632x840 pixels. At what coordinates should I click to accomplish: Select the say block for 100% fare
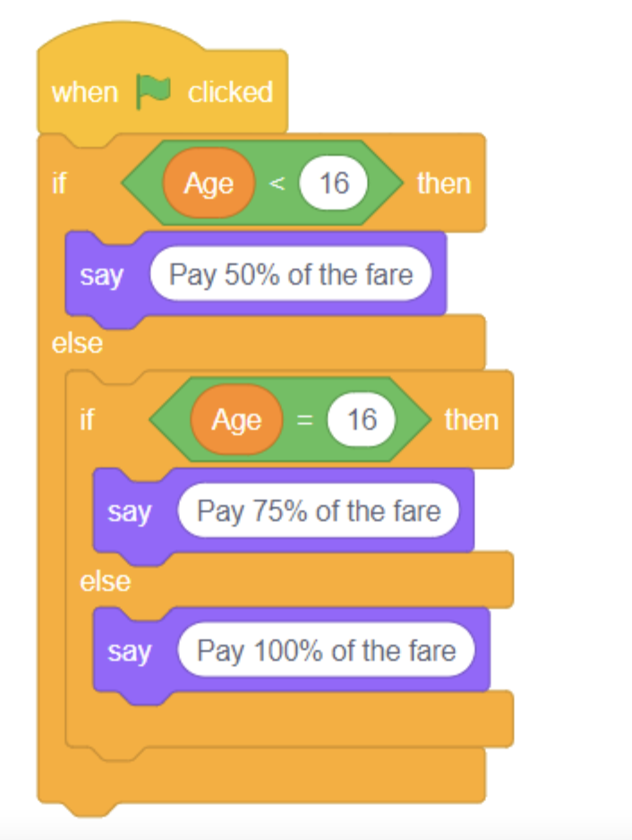[128, 651]
